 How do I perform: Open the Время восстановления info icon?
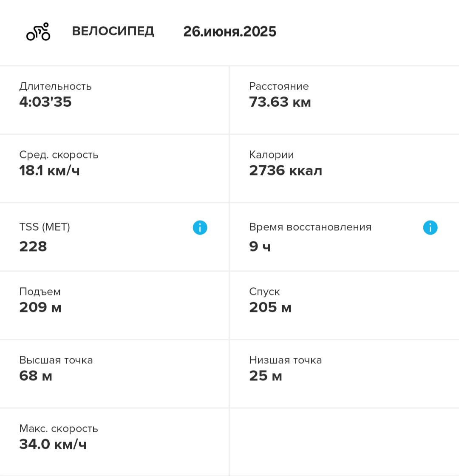[430, 227]
